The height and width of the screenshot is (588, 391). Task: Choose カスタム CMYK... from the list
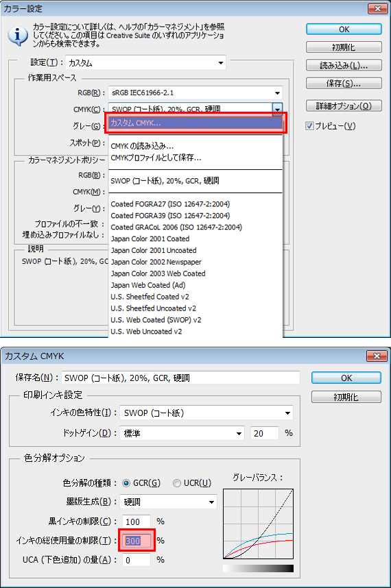[195, 123]
